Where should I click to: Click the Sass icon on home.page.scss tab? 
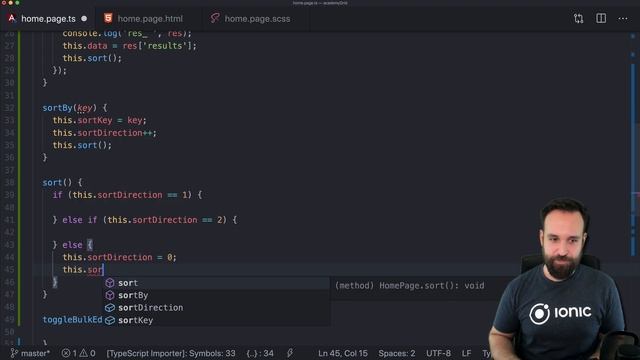pyautogui.click(x=215, y=18)
